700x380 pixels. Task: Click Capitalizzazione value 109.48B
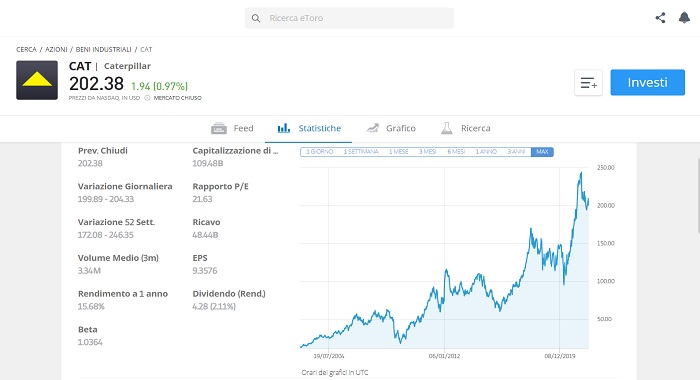pyautogui.click(x=208, y=163)
